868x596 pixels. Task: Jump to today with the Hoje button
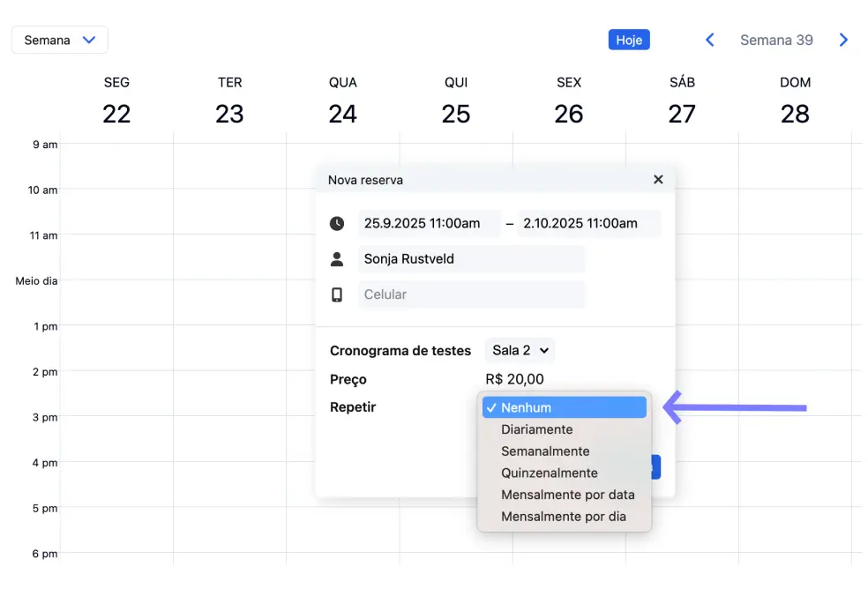pyautogui.click(x=629, y=40)
